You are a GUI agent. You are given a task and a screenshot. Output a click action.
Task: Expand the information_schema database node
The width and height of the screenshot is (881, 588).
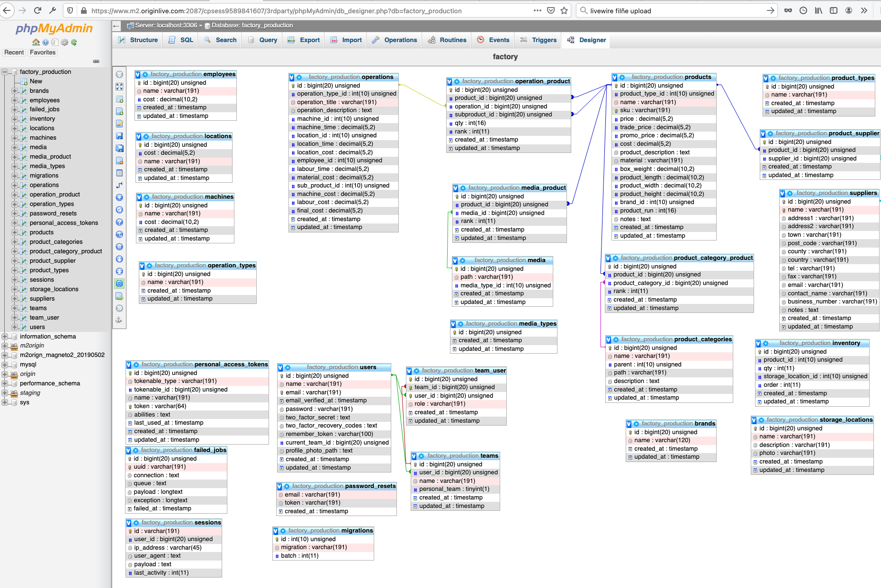[5, 337]
